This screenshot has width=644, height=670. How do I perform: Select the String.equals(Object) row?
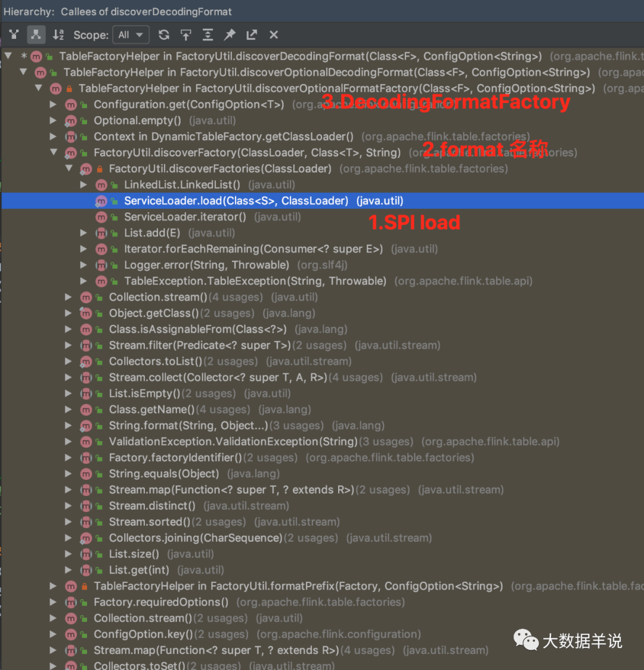[x=323, y=474]
